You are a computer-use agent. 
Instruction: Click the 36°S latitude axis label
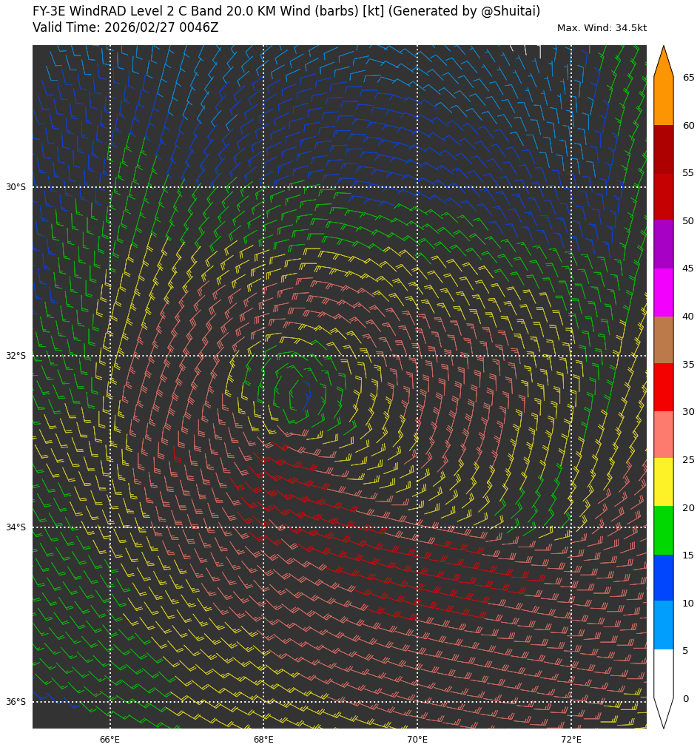[16, 702]
